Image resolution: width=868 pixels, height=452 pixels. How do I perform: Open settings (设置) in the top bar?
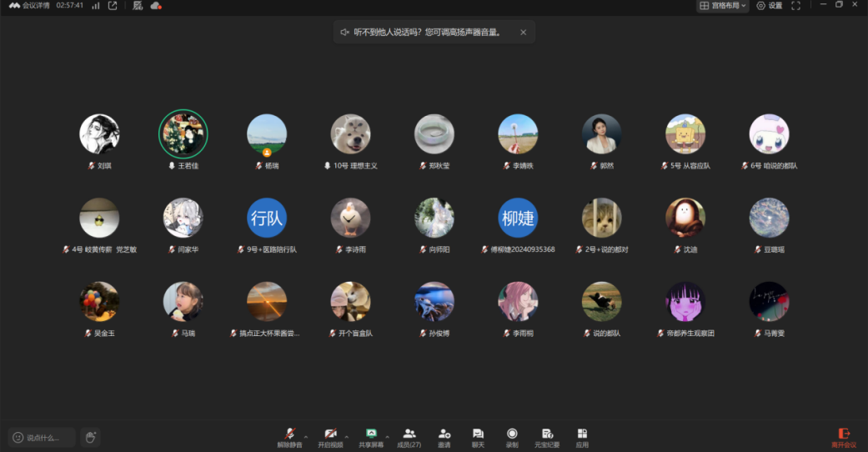tap(770, 6)
